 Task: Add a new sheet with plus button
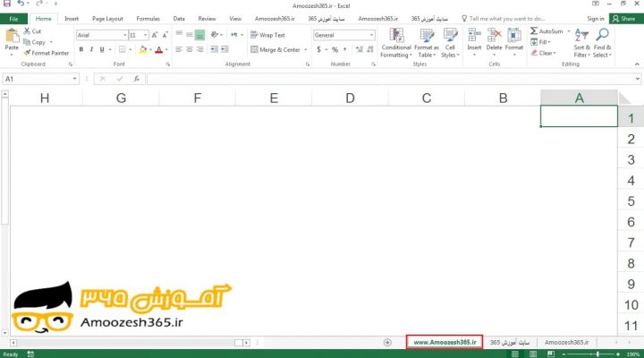(x=387, y=343)
